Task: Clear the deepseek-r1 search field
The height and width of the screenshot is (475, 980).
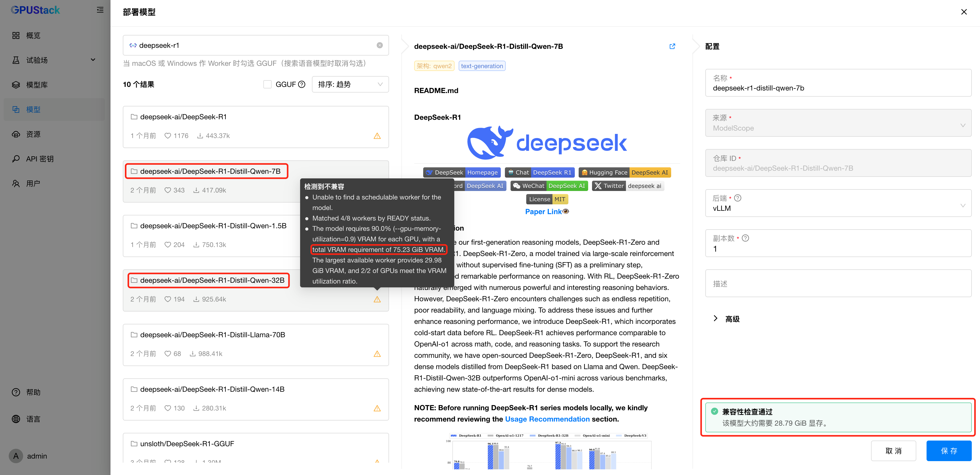Action: [x=379, y=45]
